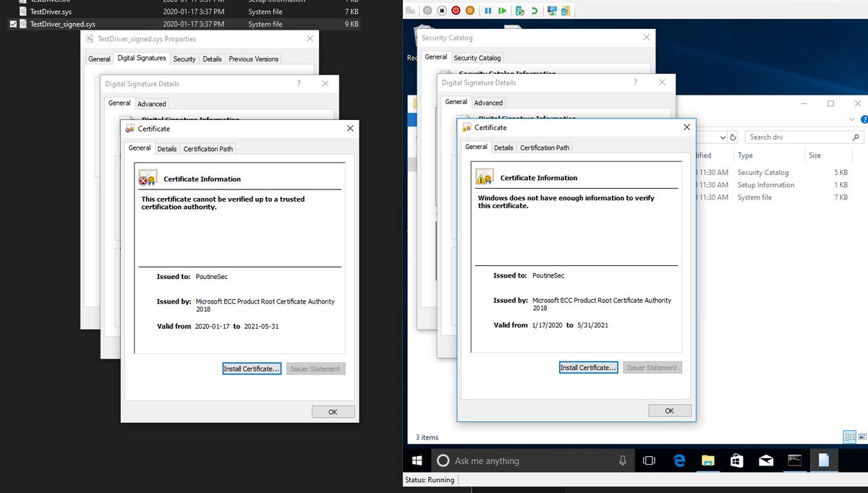This screenshot has height=493, width=868.
Task: Open Mail from VM taskbar
Action: 766,460
